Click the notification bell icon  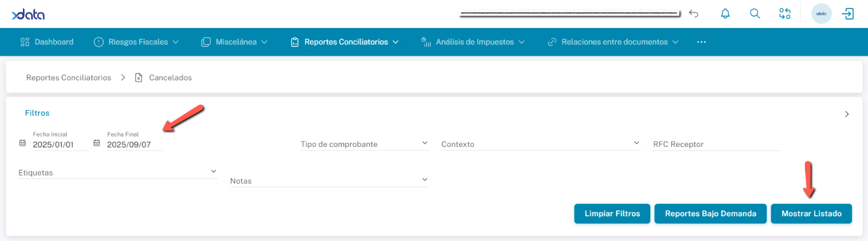point(725,14)
